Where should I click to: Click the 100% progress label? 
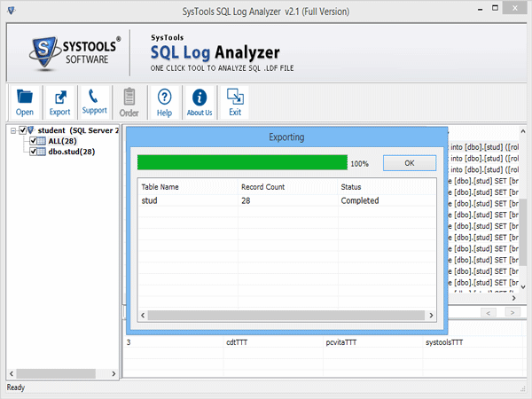click(359, 163)
